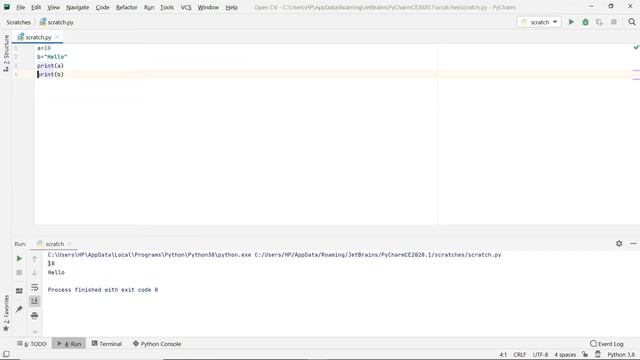Click the Hello output in the console
Screen dimensions: 640x360
coord(56,272)
